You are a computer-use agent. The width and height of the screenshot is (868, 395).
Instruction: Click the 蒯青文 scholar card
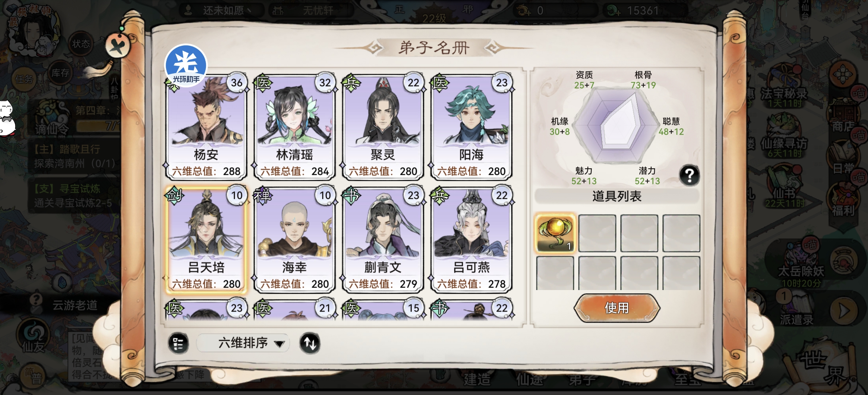[x=383, y=240]
